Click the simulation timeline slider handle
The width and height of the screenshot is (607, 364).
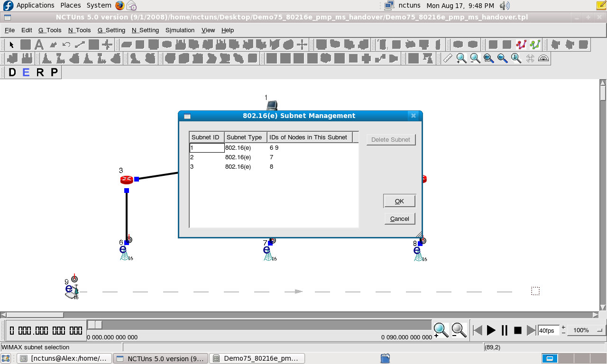point(95,325)
